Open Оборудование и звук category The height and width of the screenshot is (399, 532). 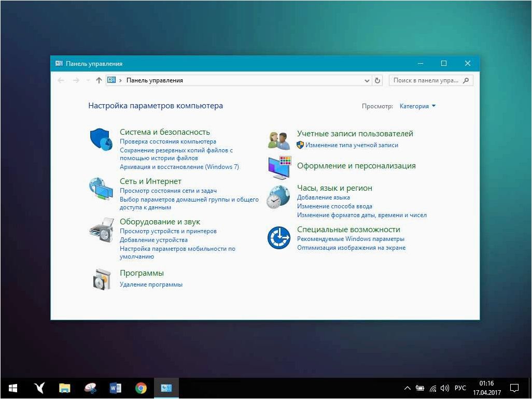(160, 222)
